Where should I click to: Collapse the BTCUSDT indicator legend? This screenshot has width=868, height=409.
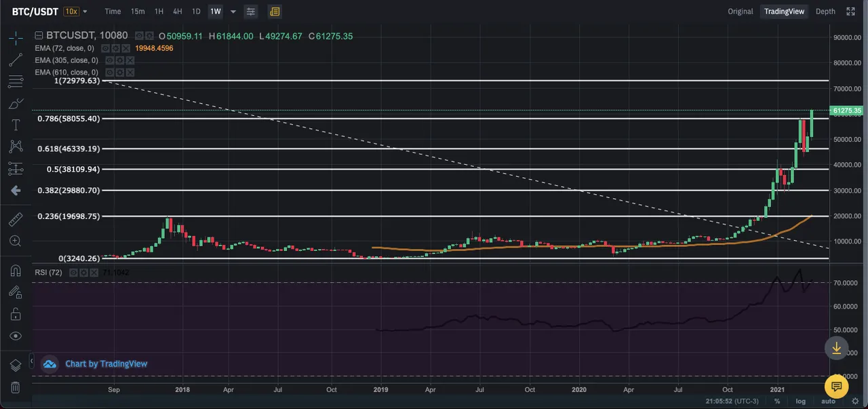pos(39,36)
